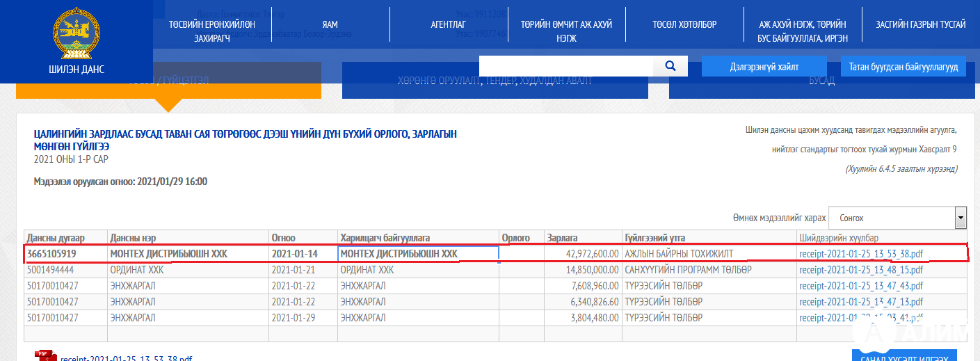Click the Гүйлгээний утга column header
Screen dimensions: 980x361
[709, 238]
